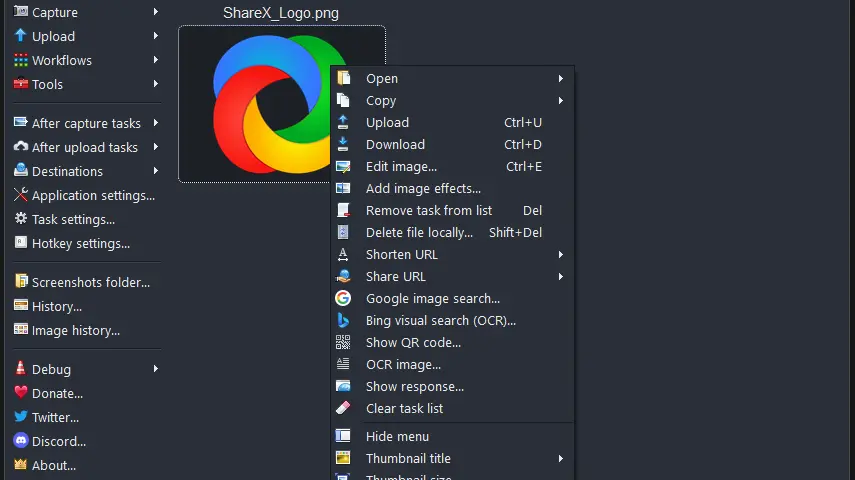This screenshot has width=855, height=480.
Task: Choose Bing visual search (OCR)... entry
Action: click(453, 321)
